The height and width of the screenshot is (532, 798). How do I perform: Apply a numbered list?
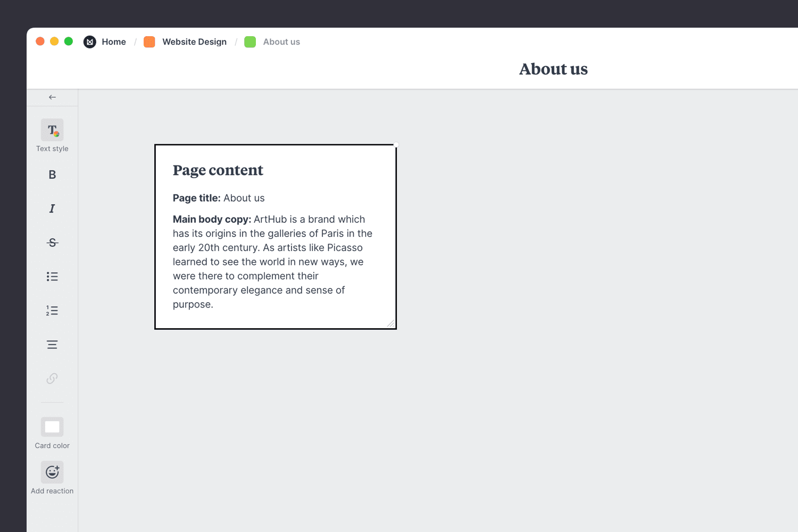[x=52, y=310]
